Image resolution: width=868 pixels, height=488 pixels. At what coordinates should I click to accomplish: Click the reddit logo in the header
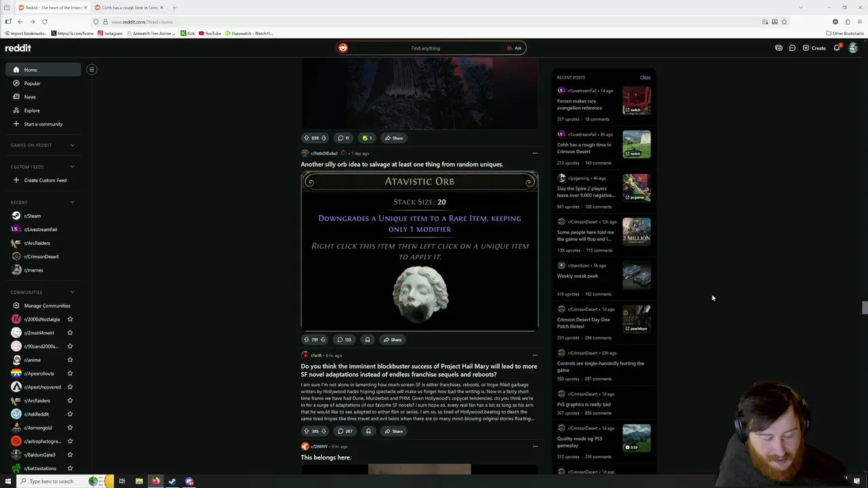tap(18, 48)
